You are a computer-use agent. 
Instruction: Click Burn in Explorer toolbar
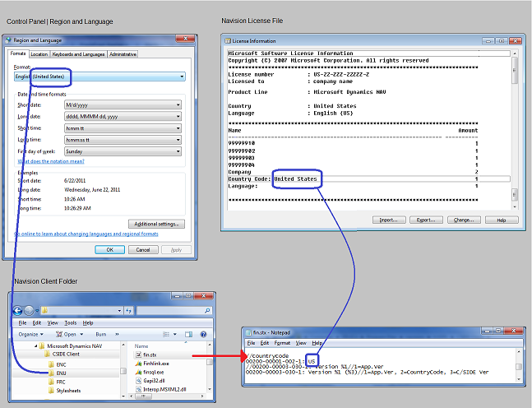[x=101, y=334]
